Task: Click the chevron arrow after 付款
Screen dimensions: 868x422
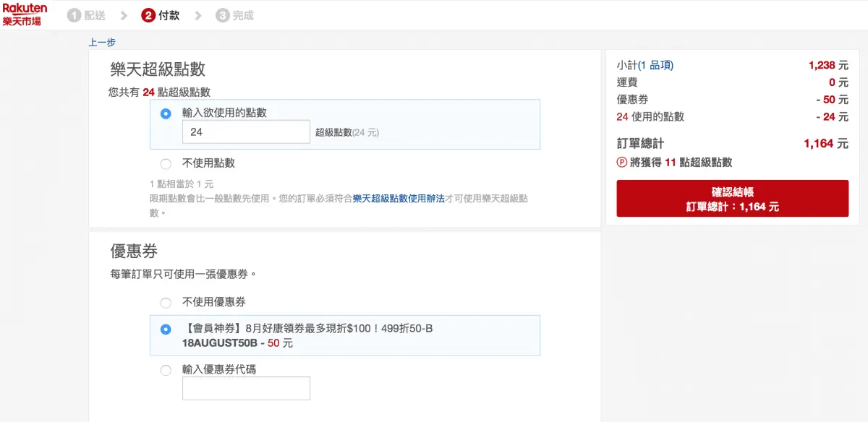Action: point(198,16)
